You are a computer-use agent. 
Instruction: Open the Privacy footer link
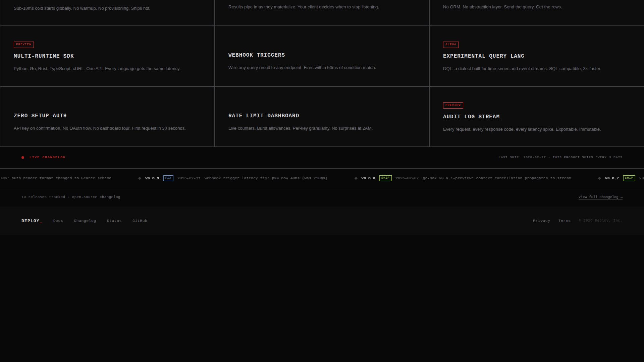541,221
